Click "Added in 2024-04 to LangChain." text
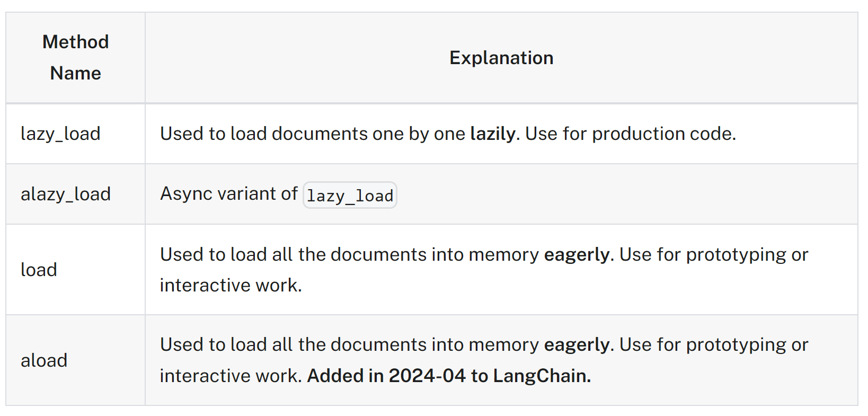 coord(449,376)
